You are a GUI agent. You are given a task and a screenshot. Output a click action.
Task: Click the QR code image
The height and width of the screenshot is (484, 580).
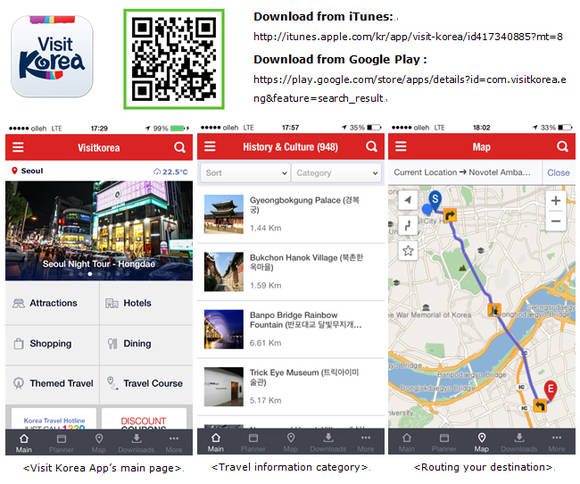(174, 59)
